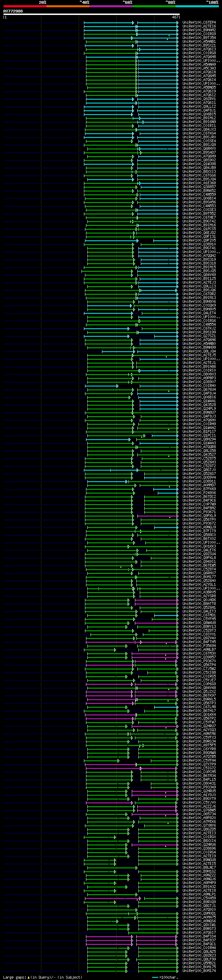Open hit UniRef100_B9T354
The image size is (222, 980).
[199, 38]
